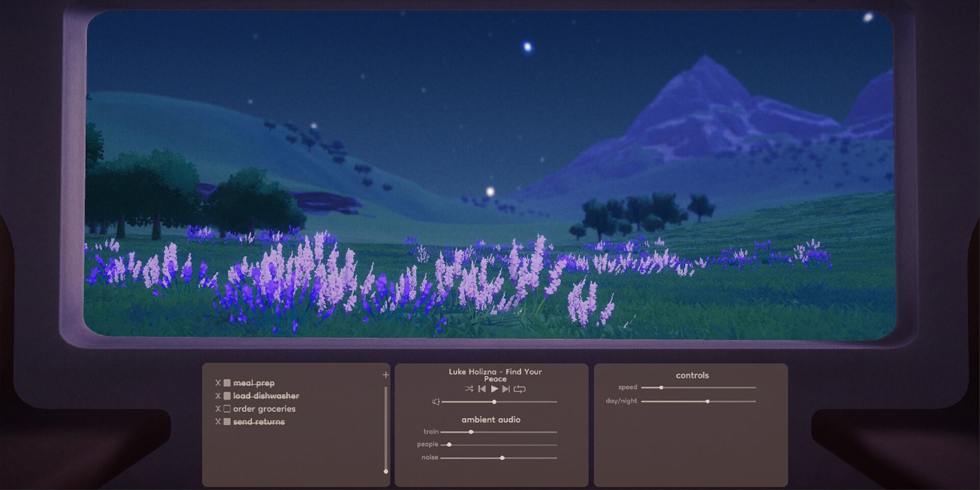Click the to-do list scrollbar handle
980x490 pixels.
coord(386,471)
